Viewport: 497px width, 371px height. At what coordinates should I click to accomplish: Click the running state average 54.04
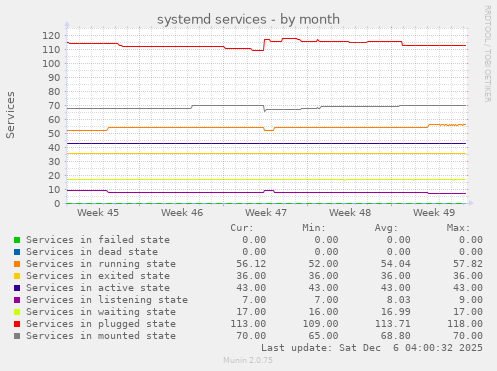click(x=396, y=264)
